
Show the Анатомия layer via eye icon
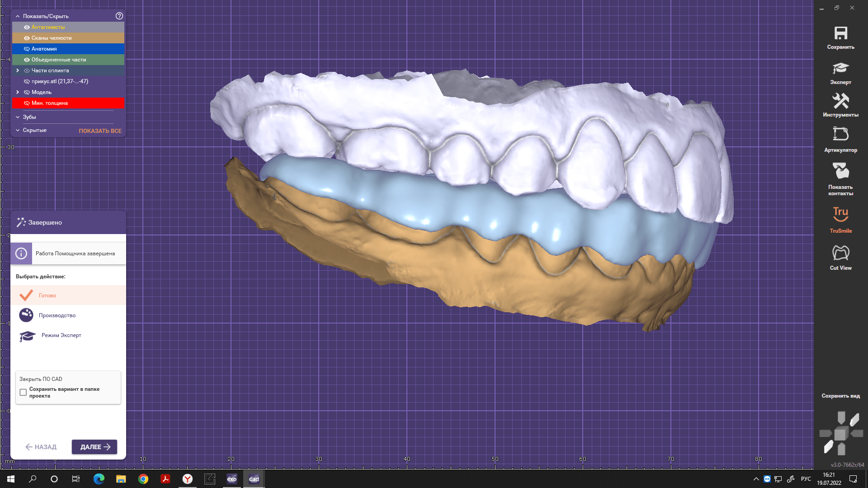(x=27, y=49)
